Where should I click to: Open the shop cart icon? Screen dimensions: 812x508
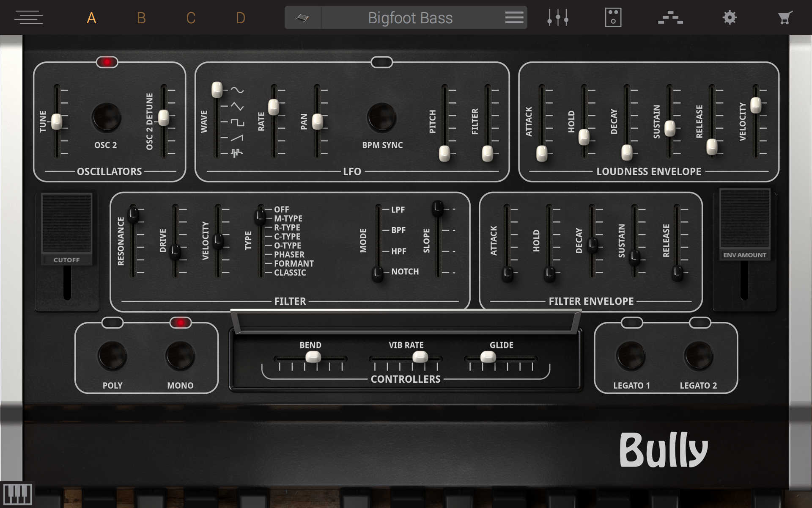click(x=785, y=18)
